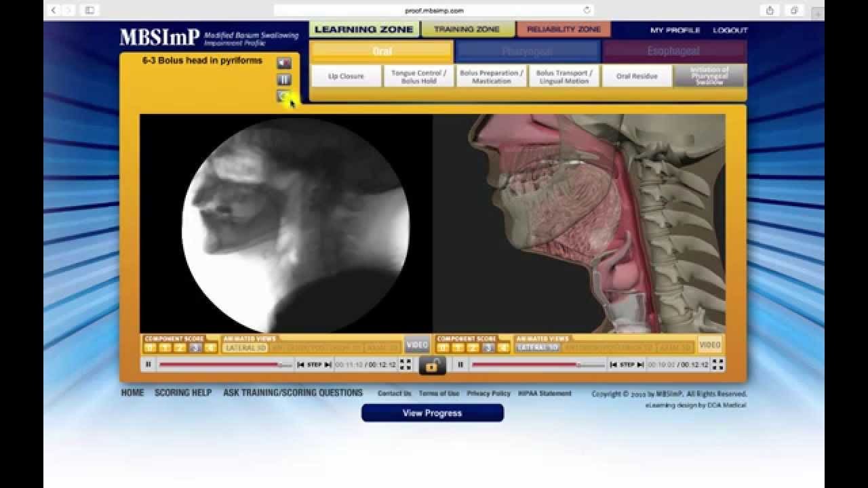Select component score 3 on left player
Screen dimensions: 868x488
[195, 348]
